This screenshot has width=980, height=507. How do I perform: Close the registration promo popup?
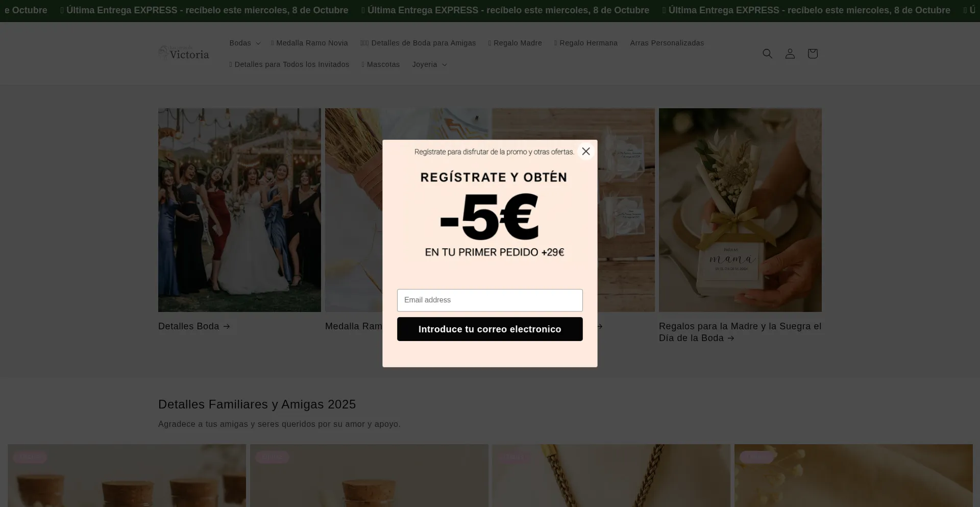[585, 151]
